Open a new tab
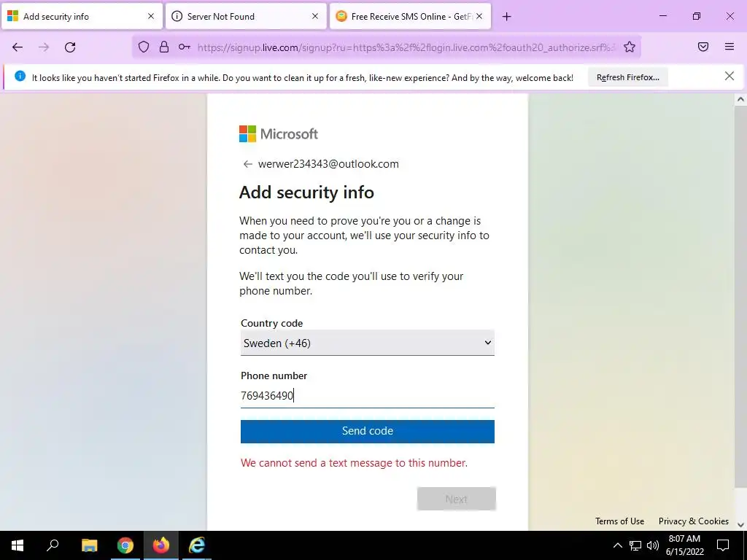The height and width of the screenshot is (560, 747). (x=506, y=17)
